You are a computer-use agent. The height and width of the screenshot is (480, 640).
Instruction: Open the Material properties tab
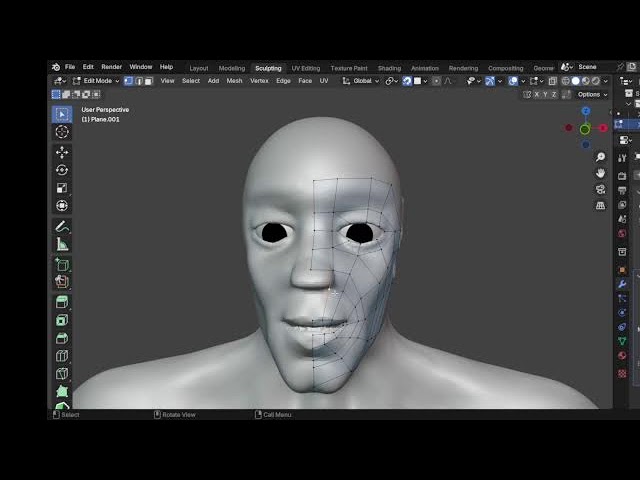622,356
